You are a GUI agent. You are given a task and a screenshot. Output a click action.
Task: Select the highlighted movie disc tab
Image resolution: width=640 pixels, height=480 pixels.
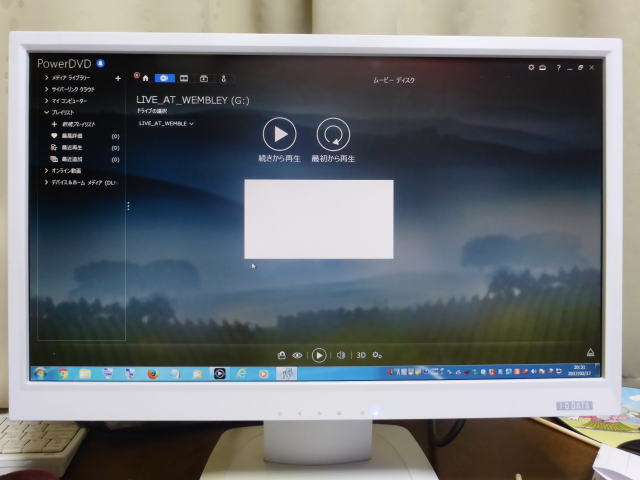click(164, 78)
